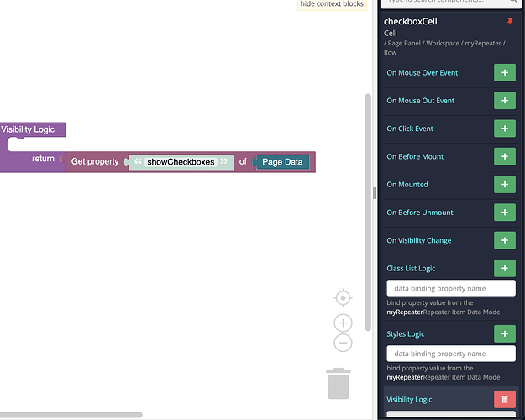Click the workspace trash can
Viewport: 525px width, 420px height.
click(x=339, y=384)
